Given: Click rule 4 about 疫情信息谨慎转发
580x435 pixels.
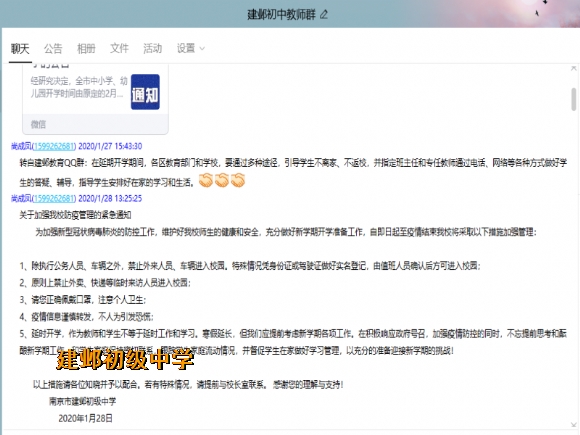Looking at the screenshot, I should coord(86,317).
